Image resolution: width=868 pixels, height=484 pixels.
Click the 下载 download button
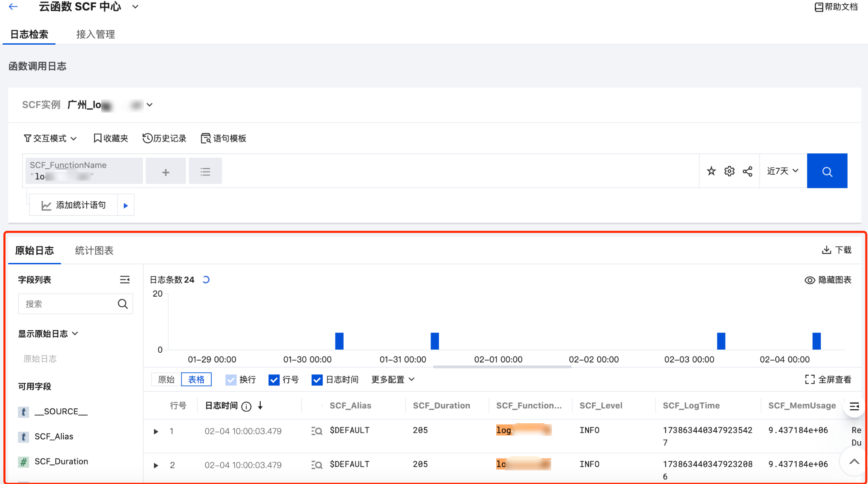(x=837, y=250)
